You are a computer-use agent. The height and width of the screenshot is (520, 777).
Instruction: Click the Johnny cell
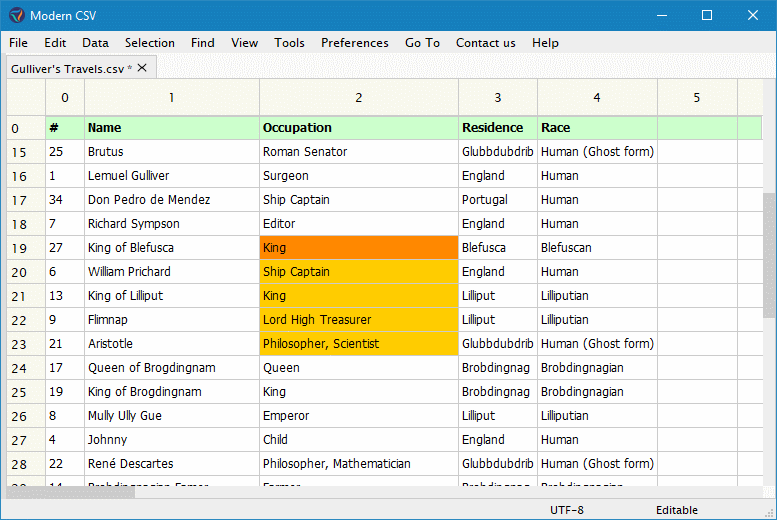pos(172,440)
